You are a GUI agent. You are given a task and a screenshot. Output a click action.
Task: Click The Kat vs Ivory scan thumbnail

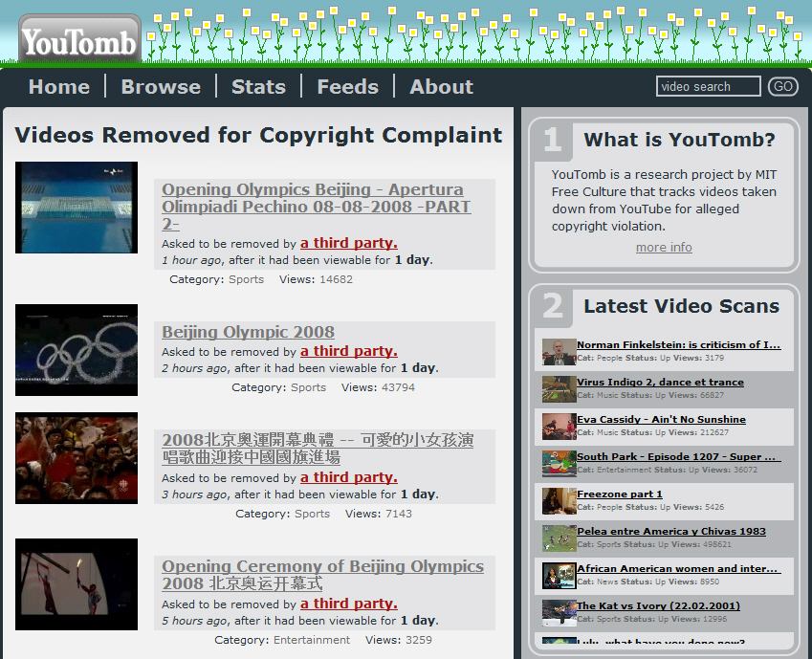tap(560, 613)
